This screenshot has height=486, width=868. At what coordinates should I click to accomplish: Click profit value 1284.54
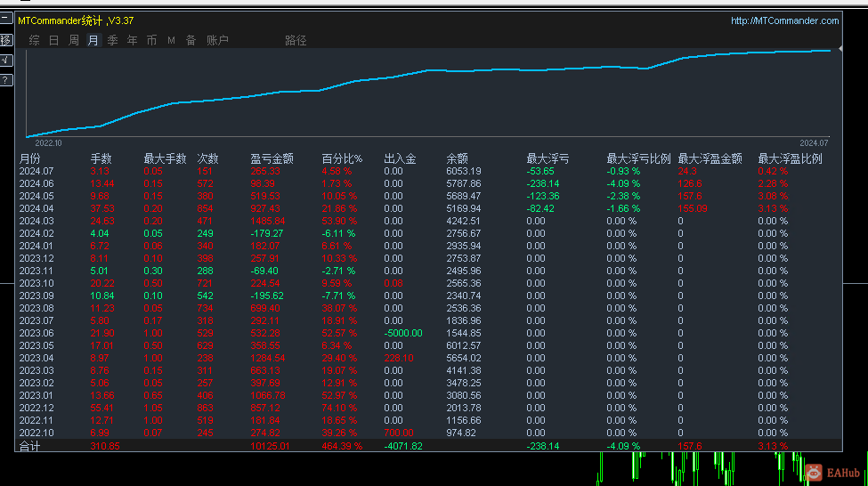268,358
